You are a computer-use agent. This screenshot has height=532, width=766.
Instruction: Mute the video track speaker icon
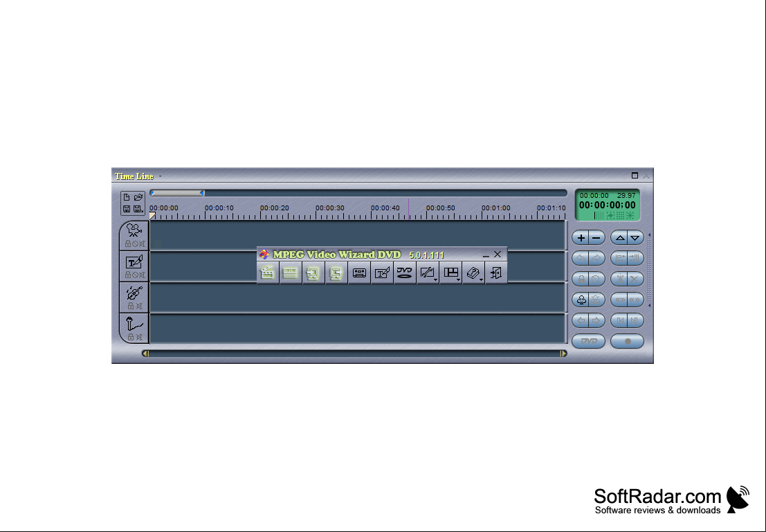coord(142,244)
